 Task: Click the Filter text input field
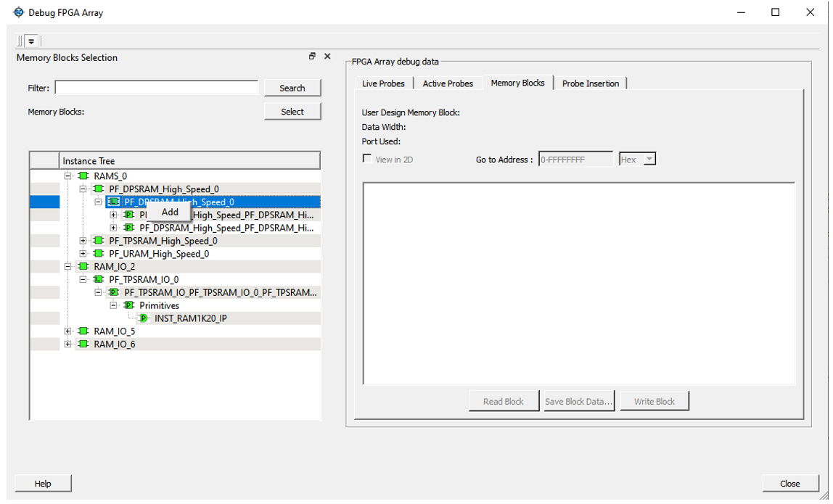pos(157,88)
